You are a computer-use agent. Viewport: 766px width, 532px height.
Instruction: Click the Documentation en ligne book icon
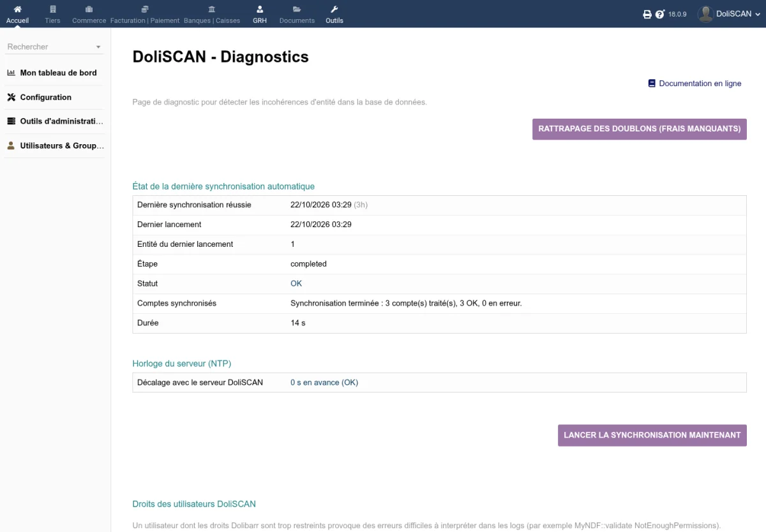(652, 84)
